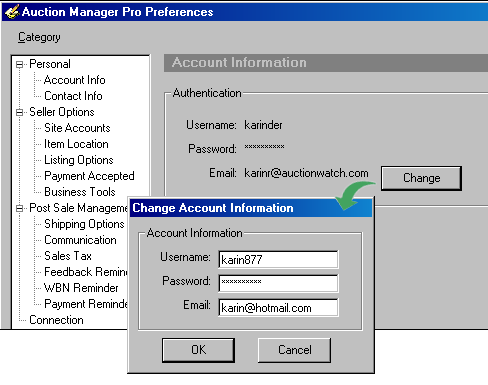Open Listing Options in the tree

point(79,160)
